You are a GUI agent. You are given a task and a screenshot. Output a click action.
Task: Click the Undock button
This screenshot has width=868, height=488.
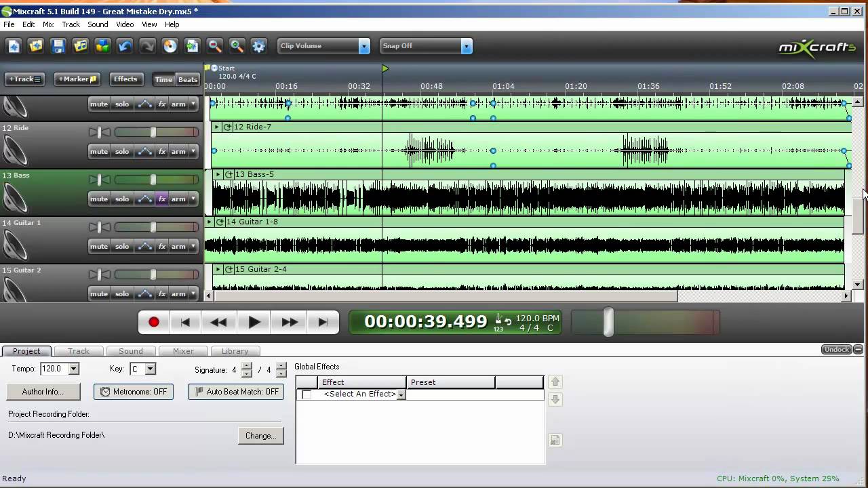[837, 350]
